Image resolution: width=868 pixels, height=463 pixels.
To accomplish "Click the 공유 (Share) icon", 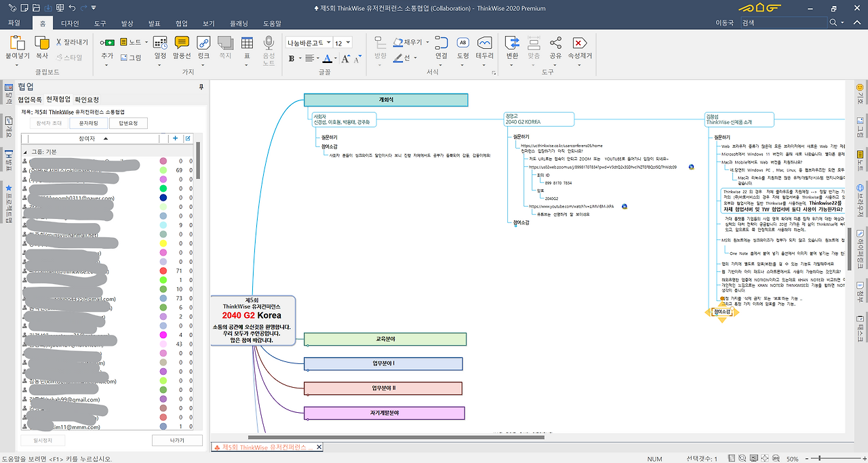I will (x=555, y=43).
